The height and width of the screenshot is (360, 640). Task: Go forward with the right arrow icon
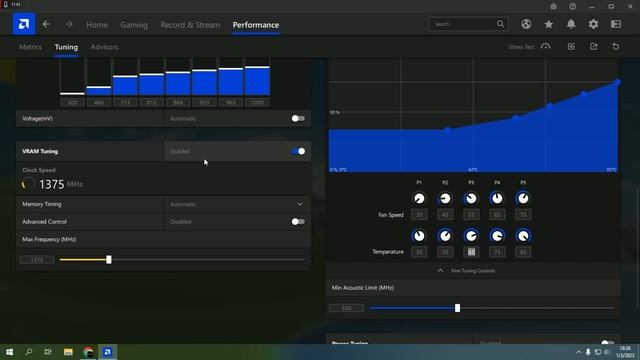tap(69, 24)
